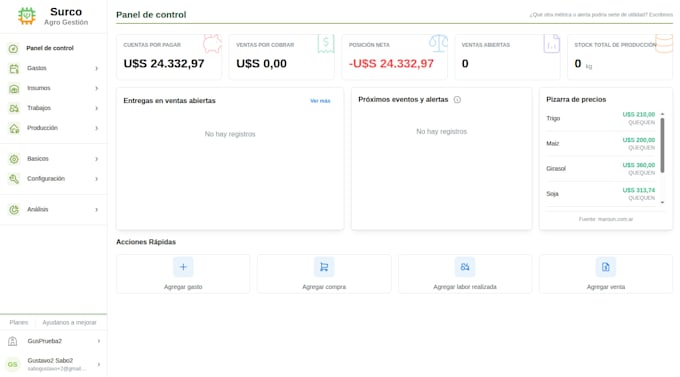The image size is (680, 377).
Task: Expand the Producción menu chevron
Action: [x=97, y=128]
